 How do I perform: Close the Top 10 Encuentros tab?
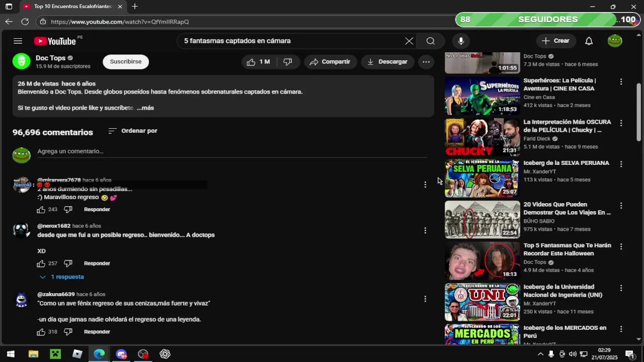click(120, 7)
